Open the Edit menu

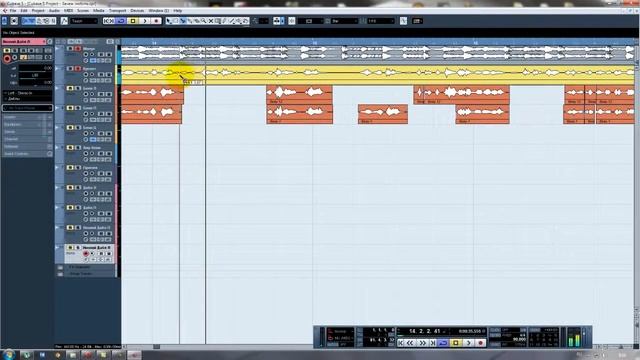point(24,11)
